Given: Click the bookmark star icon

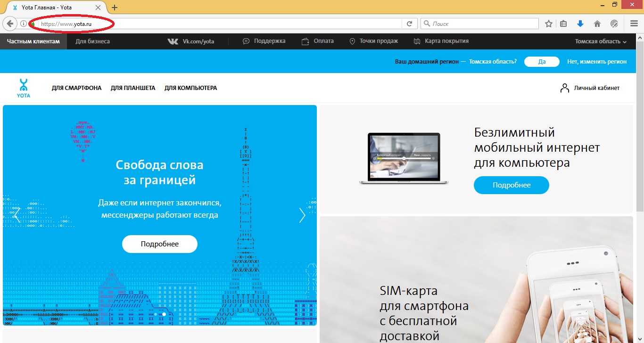Looking at the screenshot, I should click(x=549, y=24).
